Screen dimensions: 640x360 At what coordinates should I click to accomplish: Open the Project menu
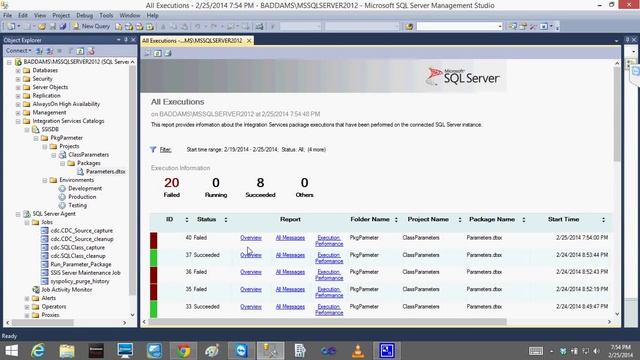pyautogui.click(x=61, y=16)
